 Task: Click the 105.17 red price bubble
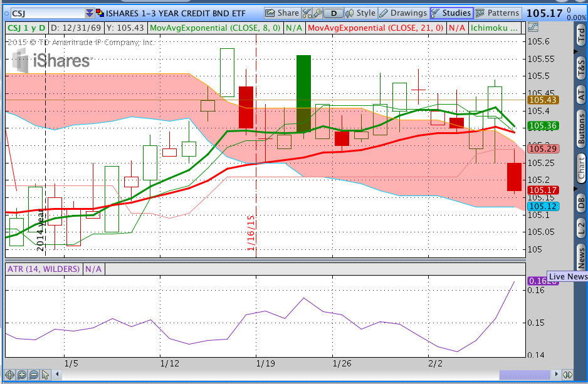[543, 190]
